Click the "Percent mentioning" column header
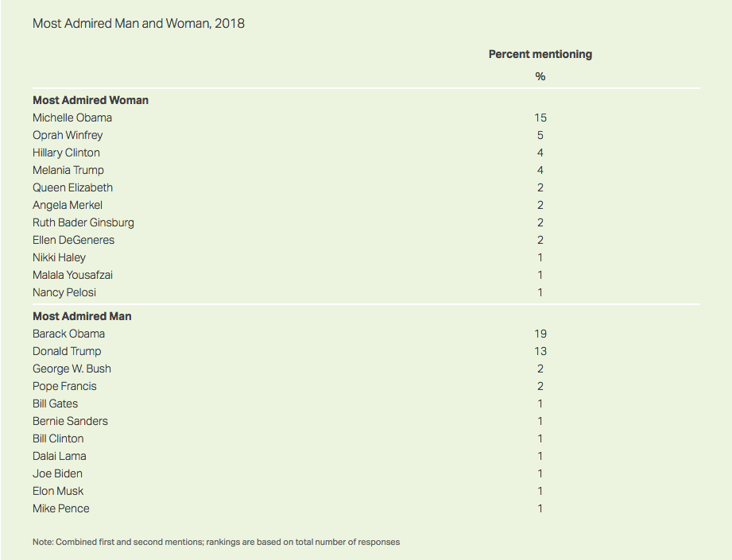732x560 pixels. click(x=540, y=55)
